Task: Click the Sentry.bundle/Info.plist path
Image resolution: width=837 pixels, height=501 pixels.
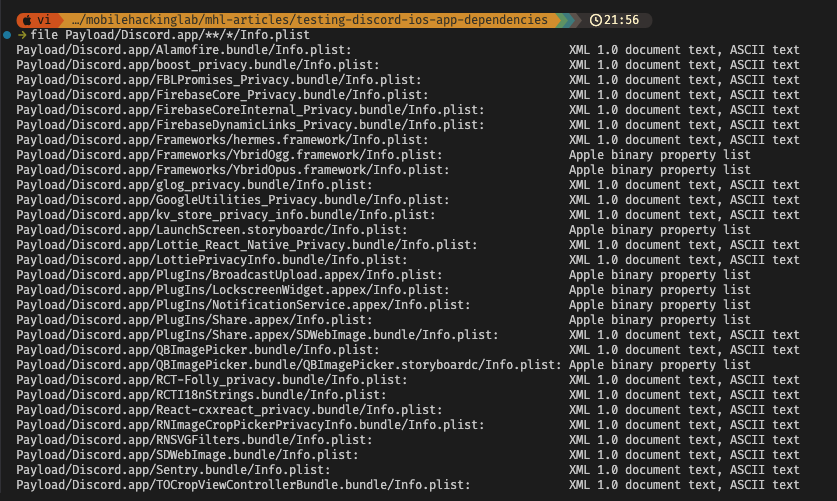Action: (173, 470)
